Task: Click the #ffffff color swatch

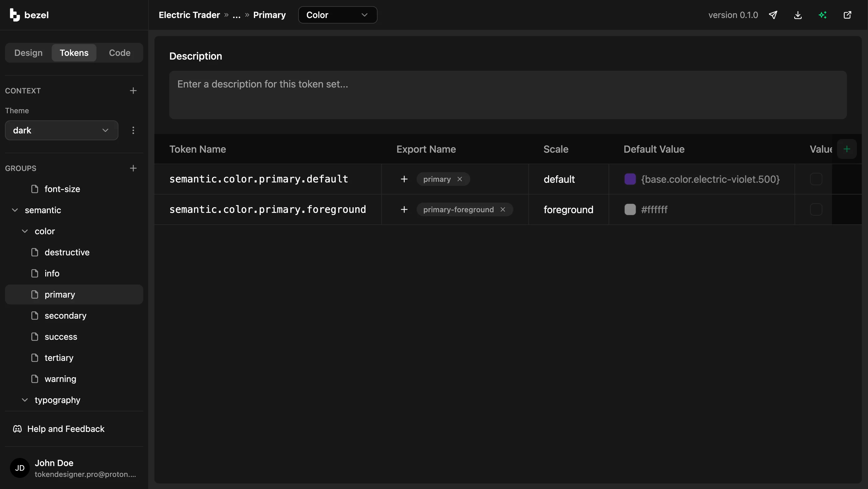Action: pos(630,209)
